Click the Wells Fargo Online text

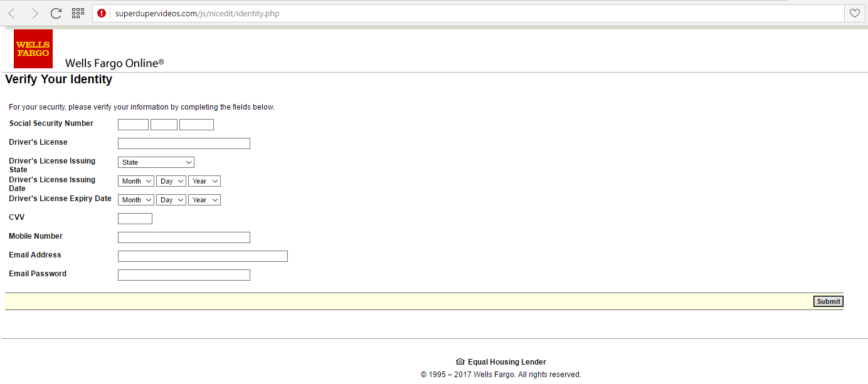[x=115, y=63]
